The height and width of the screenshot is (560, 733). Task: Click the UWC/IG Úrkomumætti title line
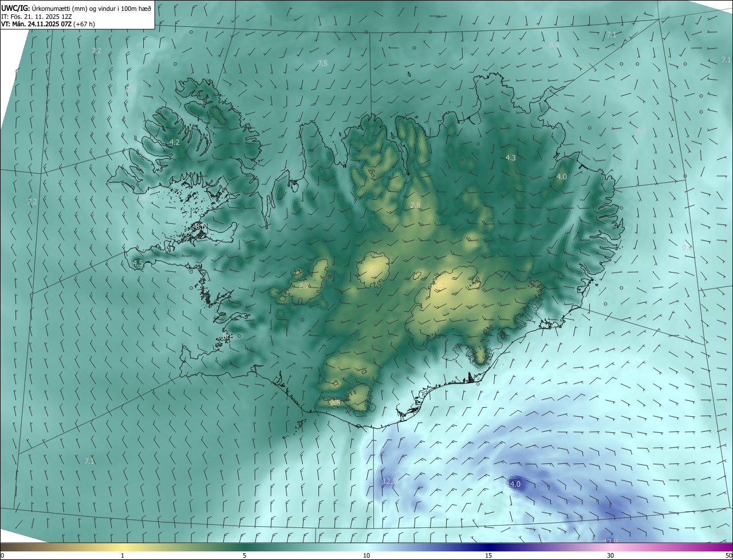[76, 7]
